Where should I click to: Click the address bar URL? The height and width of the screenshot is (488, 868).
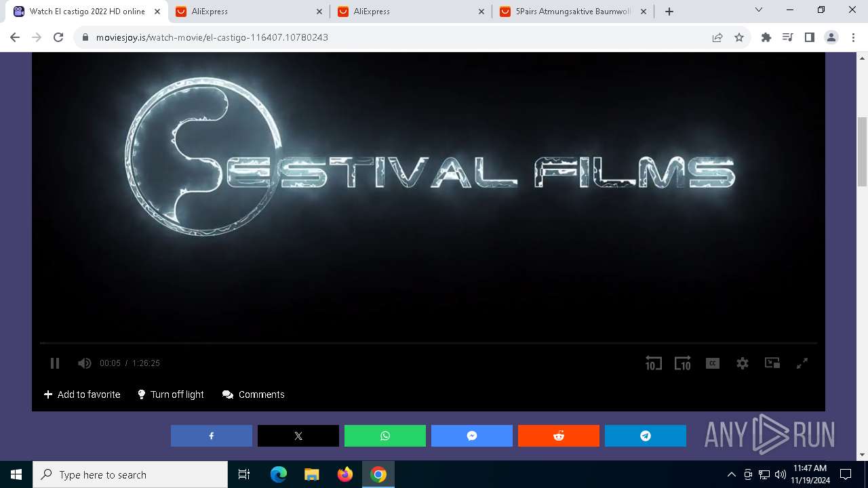tap(212, 37)
